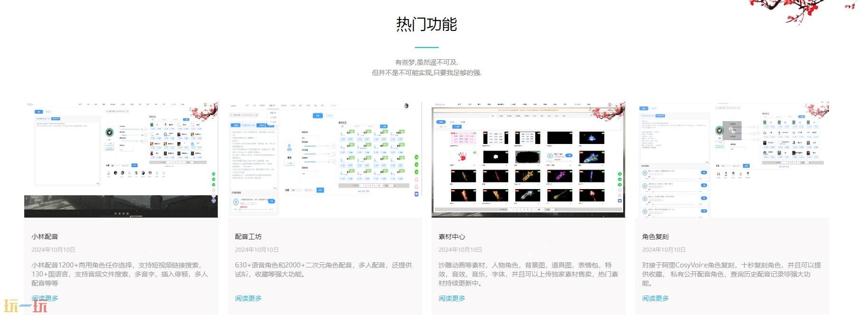Select the 角色复刻 card image
868x315 pixels.
[x=732, y=159]
